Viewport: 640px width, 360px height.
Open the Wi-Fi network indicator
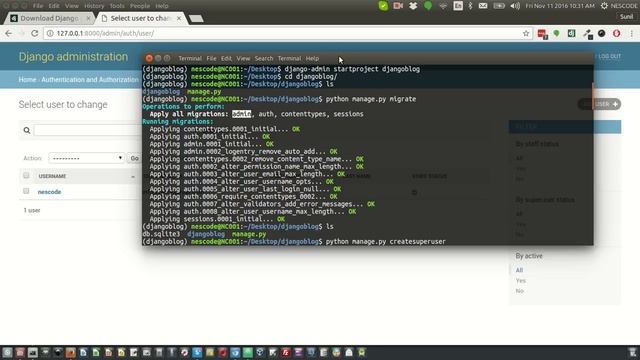(443, 6)
